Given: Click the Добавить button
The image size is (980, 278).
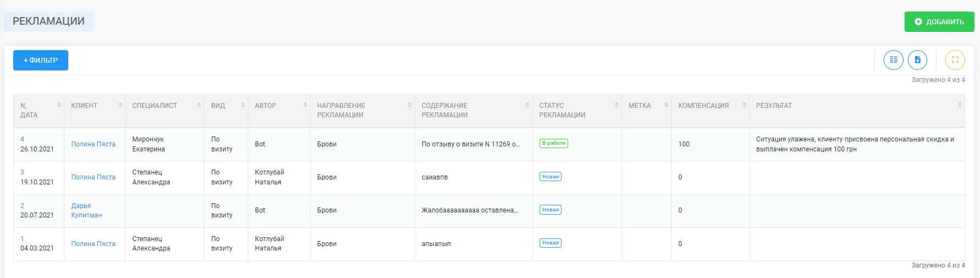Looking at the screenshot, I should pos(939,22).
